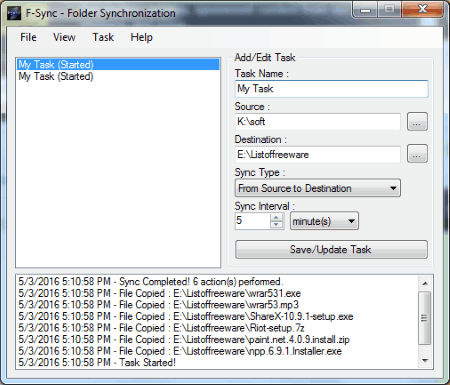Viewport: 450px width, 385px height.
Task: Open the Task menu
Action: [103, 37]
